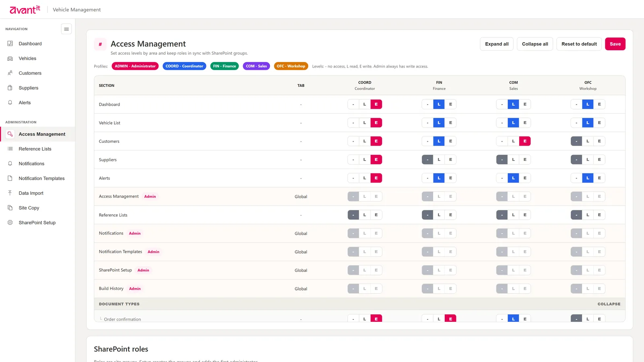Screen dimensions: 644x362
Task: Click the Customers people icon
Action: pyautogui.click(x=10, y=73)
